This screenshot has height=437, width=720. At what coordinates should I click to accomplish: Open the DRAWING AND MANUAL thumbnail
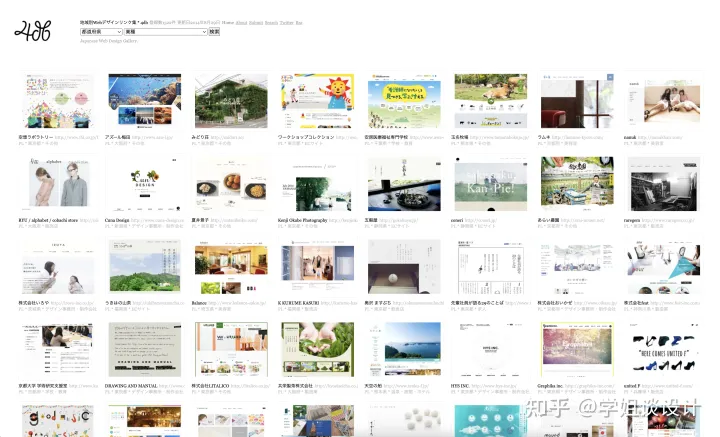(145, 349)
